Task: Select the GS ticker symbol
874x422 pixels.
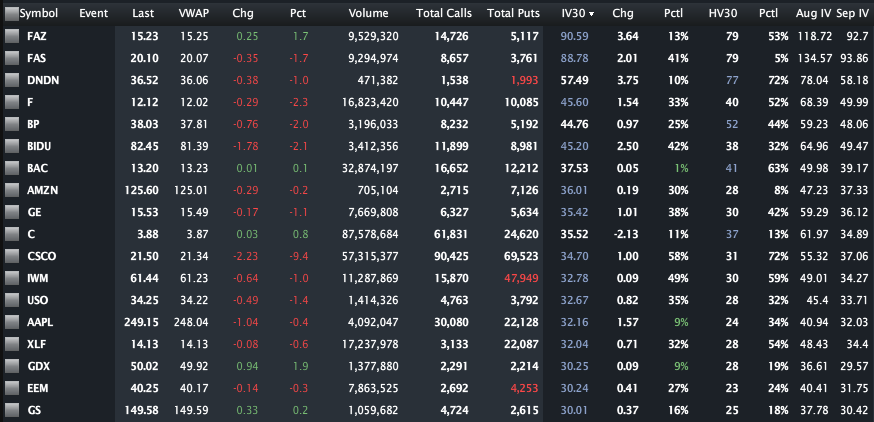Action: point(33,410)
